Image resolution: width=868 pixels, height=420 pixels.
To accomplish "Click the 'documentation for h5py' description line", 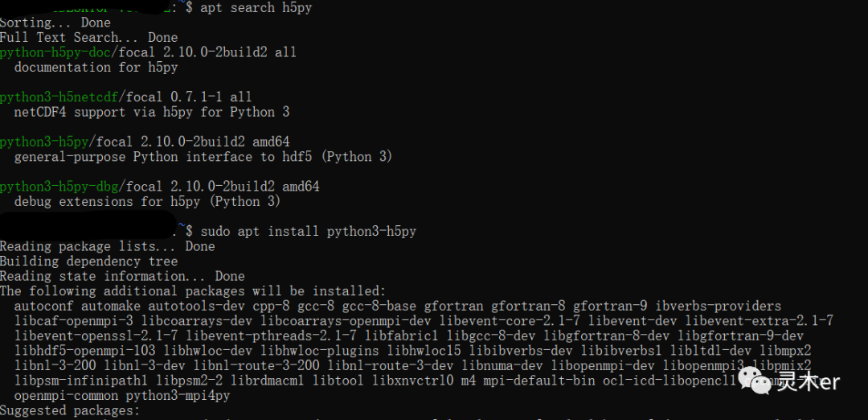I will click(96, 68).
